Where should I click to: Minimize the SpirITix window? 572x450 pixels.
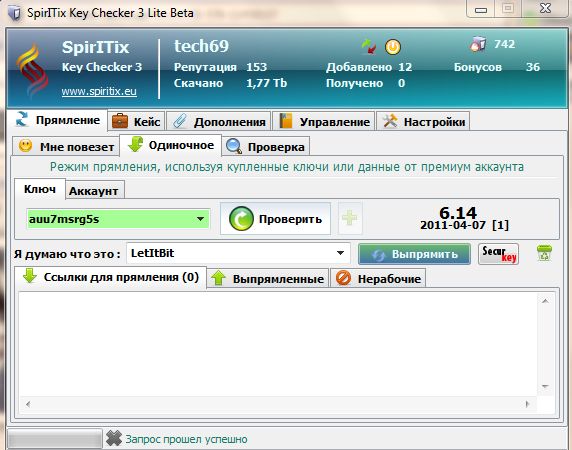(481, 9)
